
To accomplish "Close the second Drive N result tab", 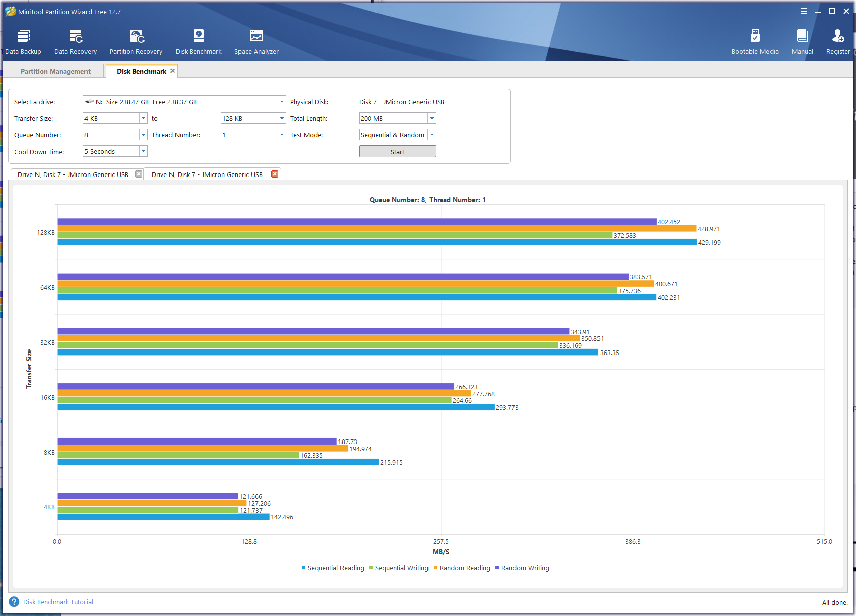I will pos(275,174).
